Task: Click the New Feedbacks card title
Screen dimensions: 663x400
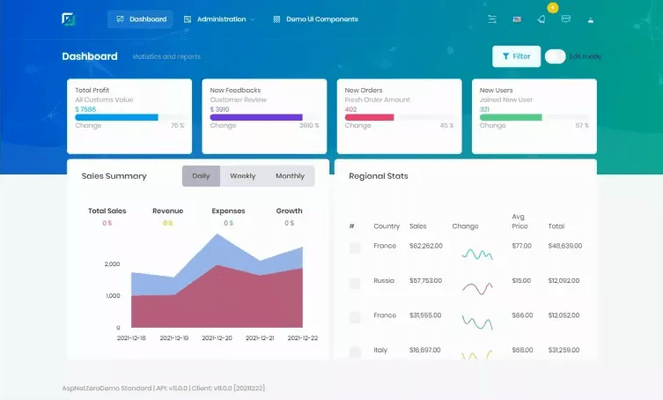Action: pyautogui.click(x=235, y=90)
